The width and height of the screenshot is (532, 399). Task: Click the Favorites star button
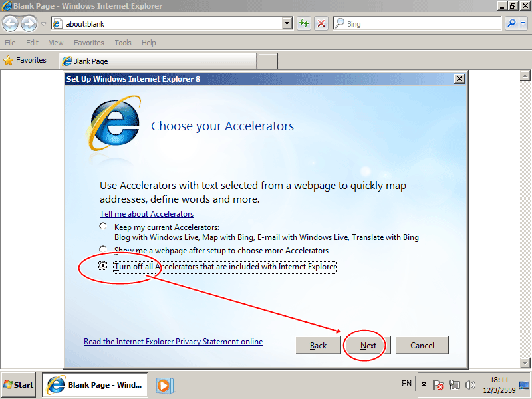pyautogui.click(x=25, y=60)
